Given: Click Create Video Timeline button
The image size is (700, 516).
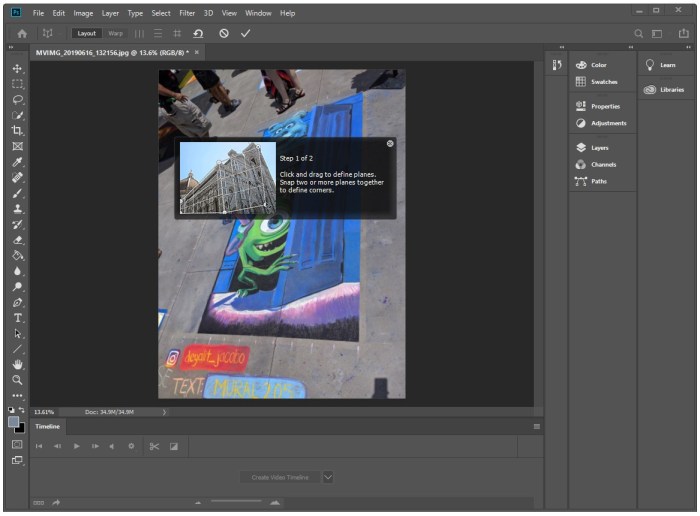Looking at the screenshot, I should [x=279, y=477].
